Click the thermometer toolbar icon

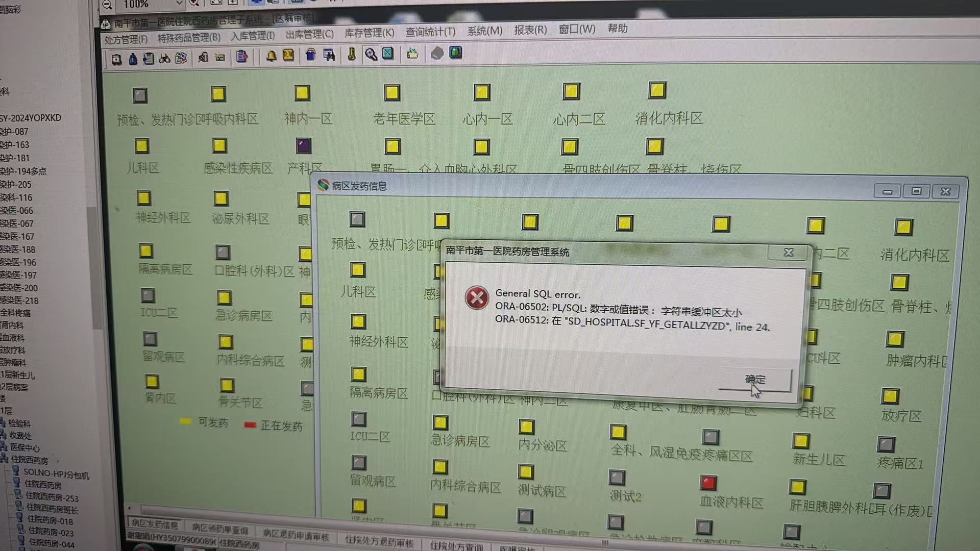tap(352, 54)
